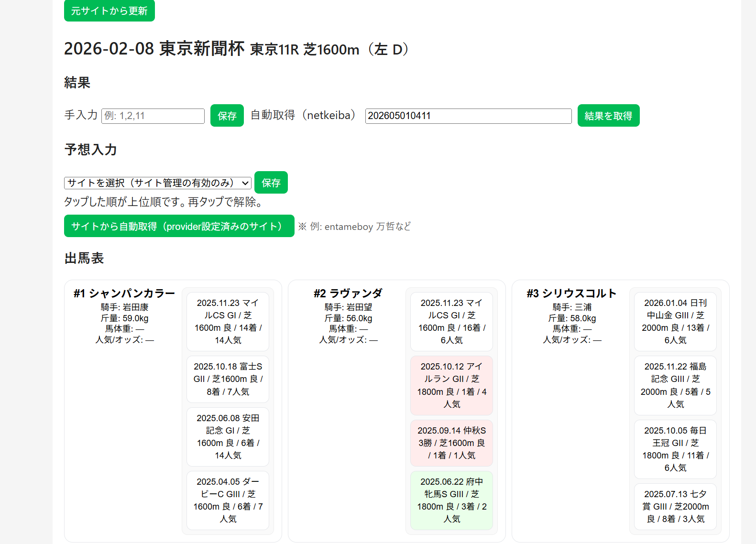Image resolution: width=756 pixels, height=544 pixels.
Task: Open シリウスコルト's 2026.01.04 日刊中山金 card
Action: point(675,321)
